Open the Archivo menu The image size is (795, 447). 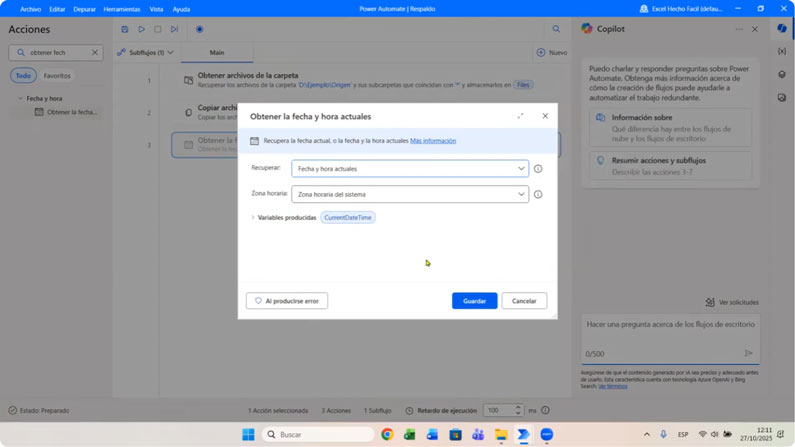coord(30,9)
